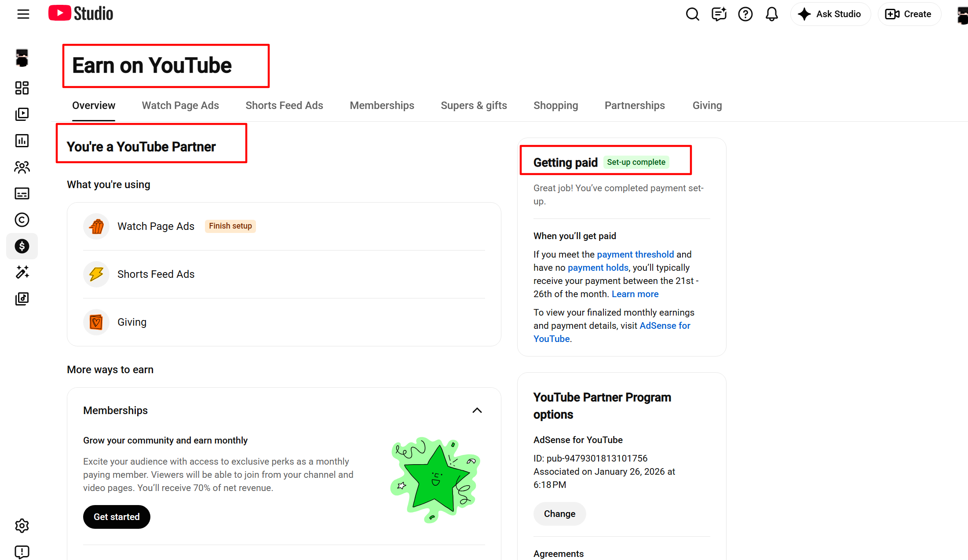
Task: Open Content in the sidebar
Action: (x=22, y=114)
